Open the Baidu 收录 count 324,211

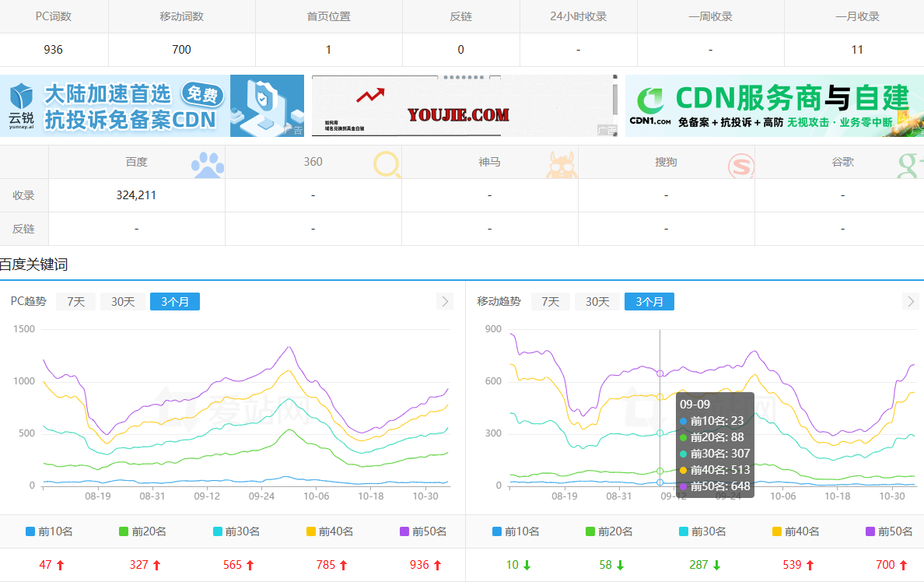click(136, 195)
